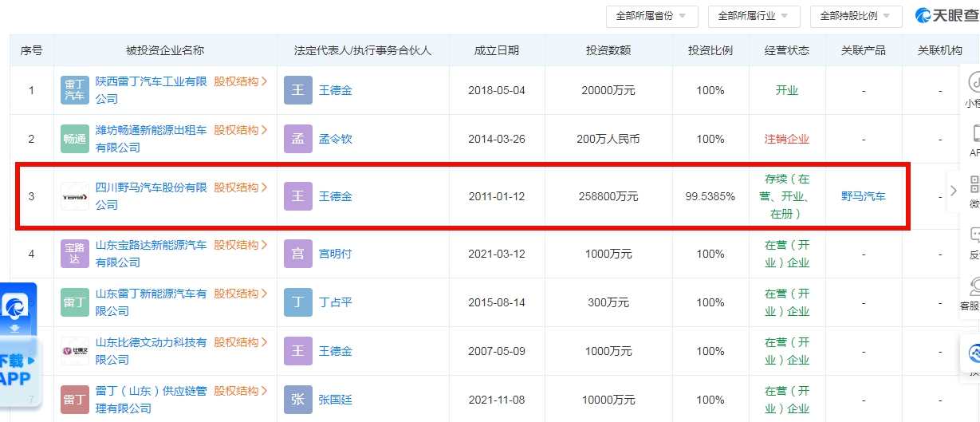The height and width of the screenshot is (422, 980).
Task: Open the 全部所属省份 province filter dropdown
Action: (x=651, y=16)
